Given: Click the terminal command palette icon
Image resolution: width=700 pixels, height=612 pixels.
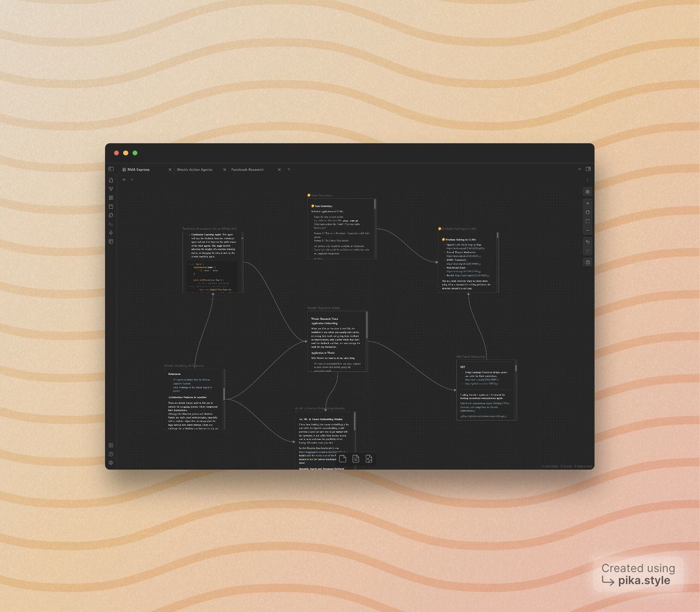Looking at the screenshot, I should tap(111, 224).
